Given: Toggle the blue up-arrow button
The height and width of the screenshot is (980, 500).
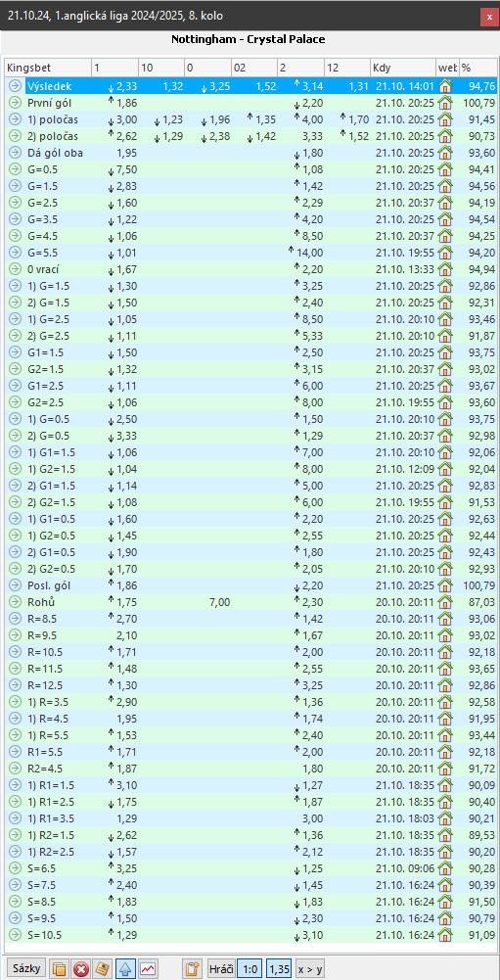Looking at the screenshot, I should [125, 969].
